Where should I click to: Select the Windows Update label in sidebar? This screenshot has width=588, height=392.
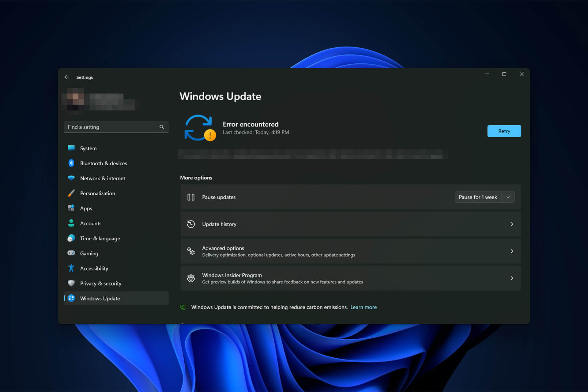coord(100,298)
